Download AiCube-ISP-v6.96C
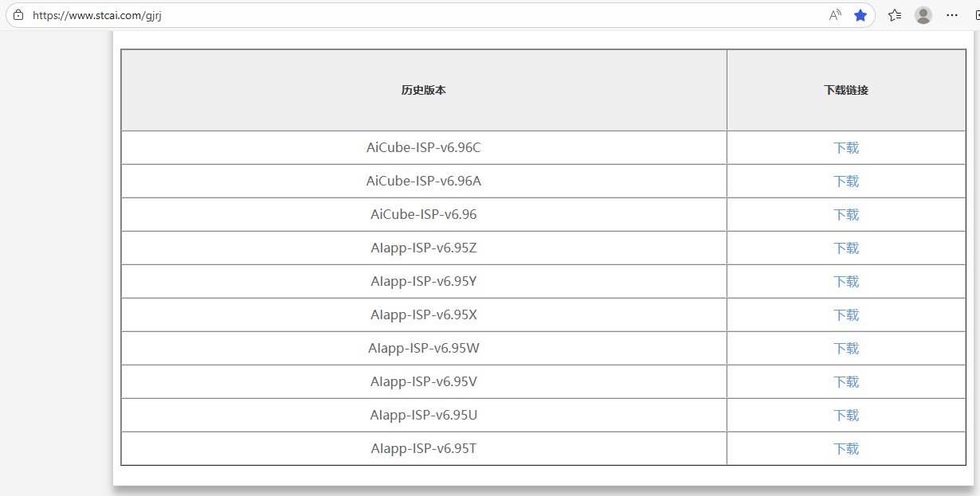This screenshot has height=496, width=980. pyautogui.click(x=846, y=148)
